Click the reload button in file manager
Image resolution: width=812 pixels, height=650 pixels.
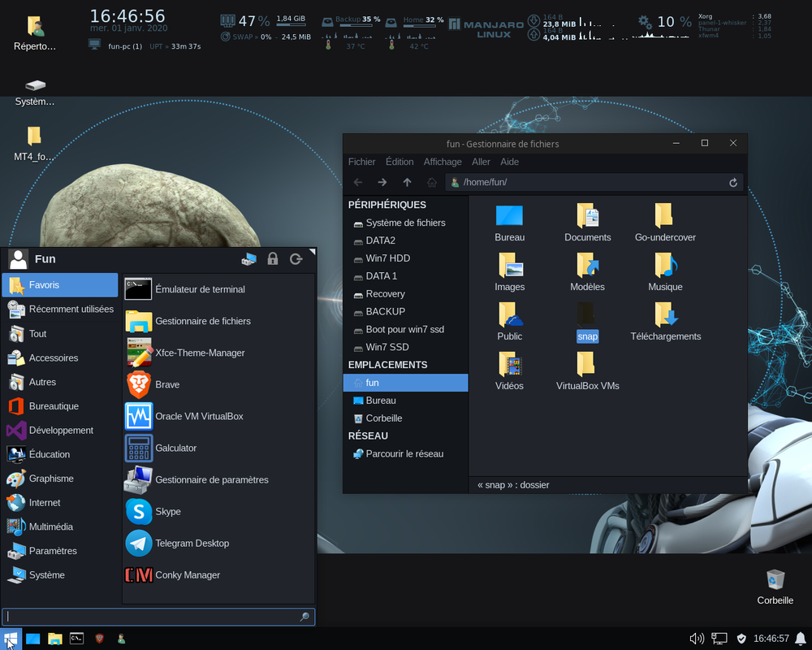point(733,183)
